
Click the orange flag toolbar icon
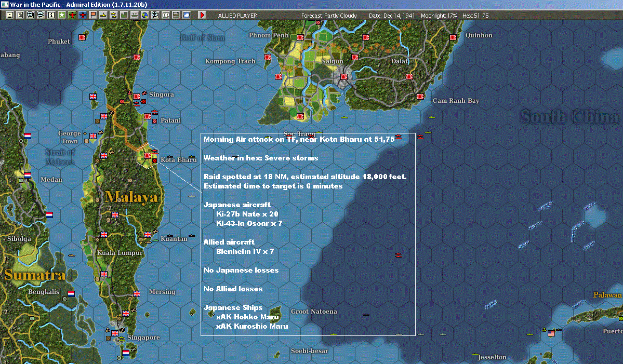point(93,15)
